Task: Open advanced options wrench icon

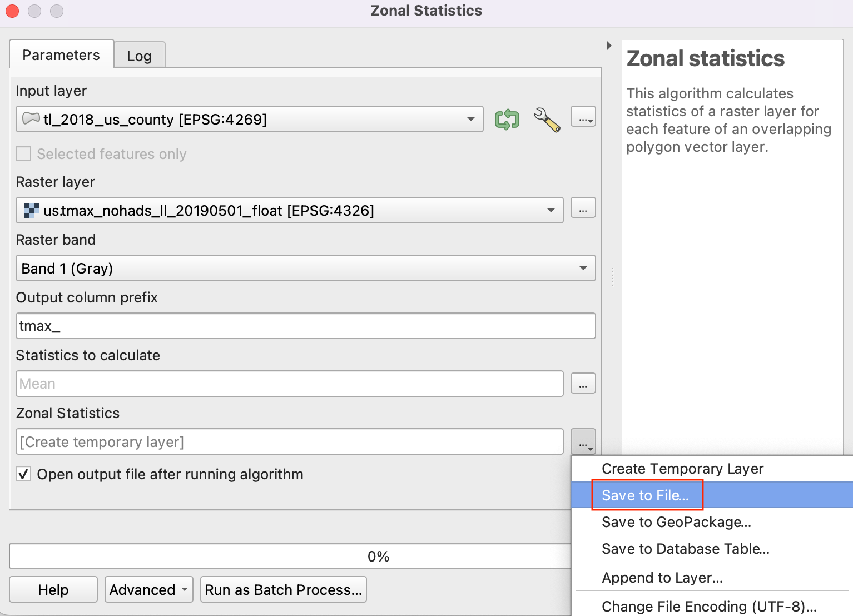Action: (x=547, y=120)
